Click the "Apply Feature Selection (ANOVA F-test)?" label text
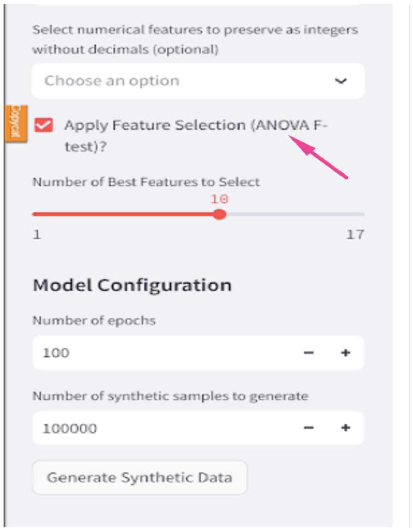This screenshot has height=532, width=413. click(195, 126)
